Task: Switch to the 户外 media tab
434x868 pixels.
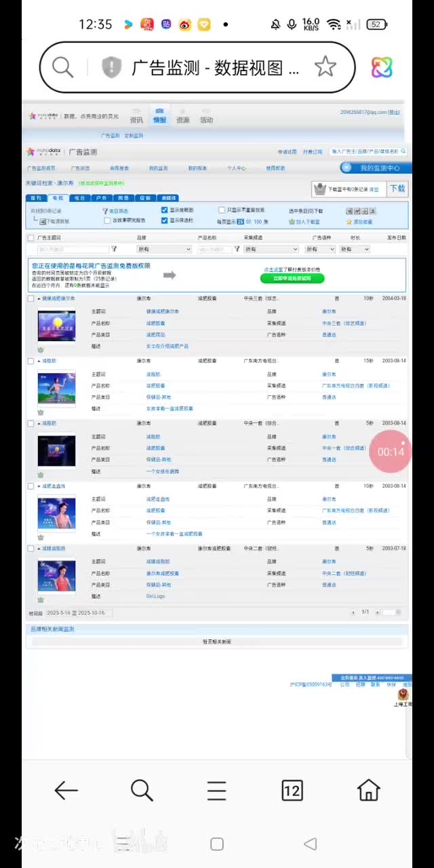Action: coord(101,198)
